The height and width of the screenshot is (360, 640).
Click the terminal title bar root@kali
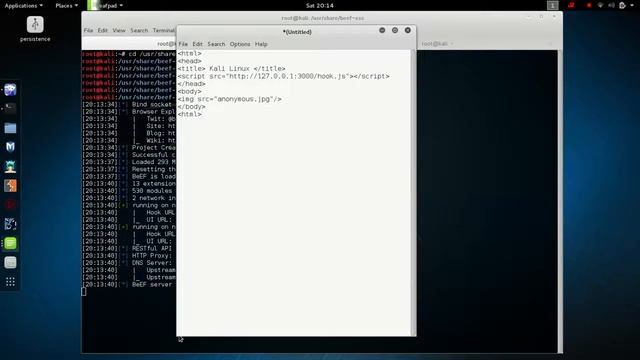(x=322, y=18)
